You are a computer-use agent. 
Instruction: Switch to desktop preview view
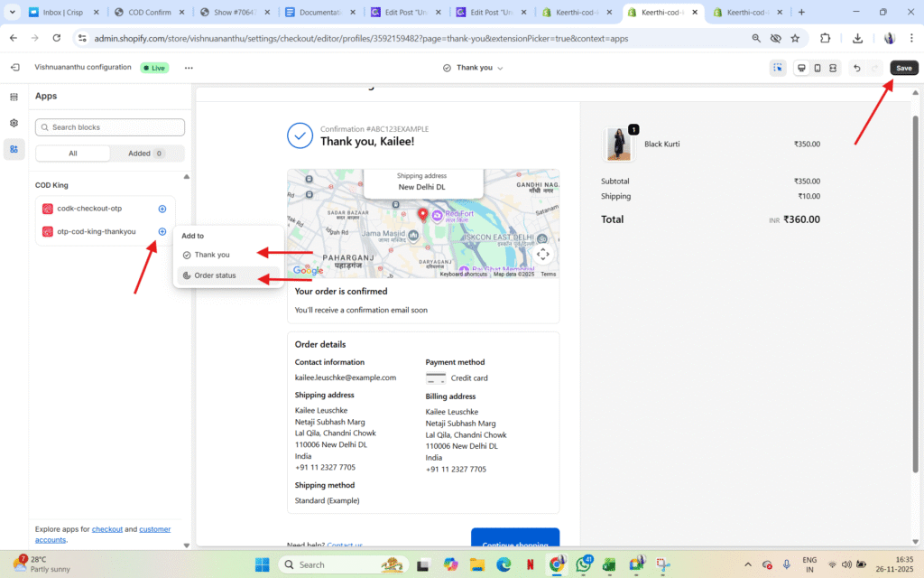tap(801, 68)
